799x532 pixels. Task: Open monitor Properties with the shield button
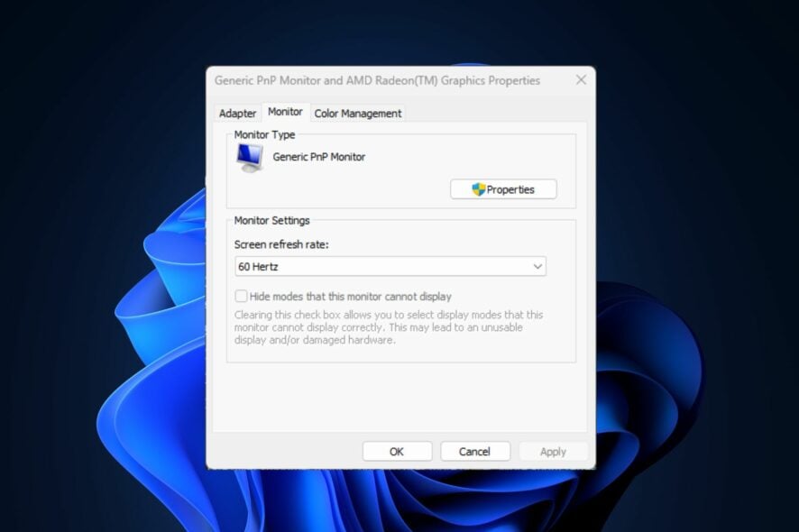click(x=503, y=189)
